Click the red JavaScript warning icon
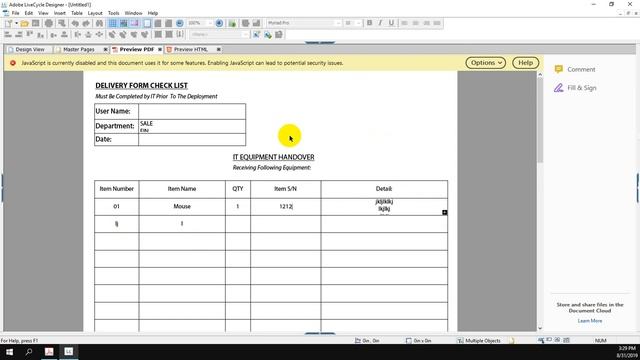This screenshot has height=360, width=640. tap(13, 63)
